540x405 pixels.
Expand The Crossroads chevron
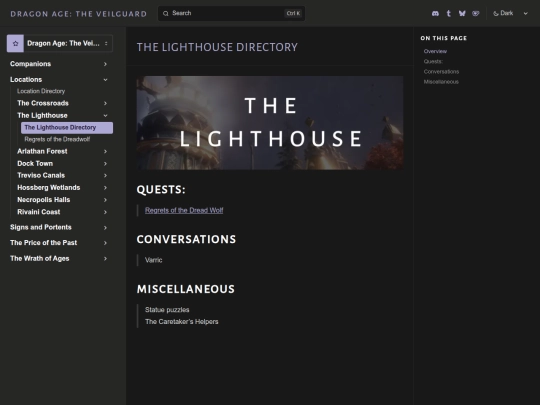(x=105, y=103)
